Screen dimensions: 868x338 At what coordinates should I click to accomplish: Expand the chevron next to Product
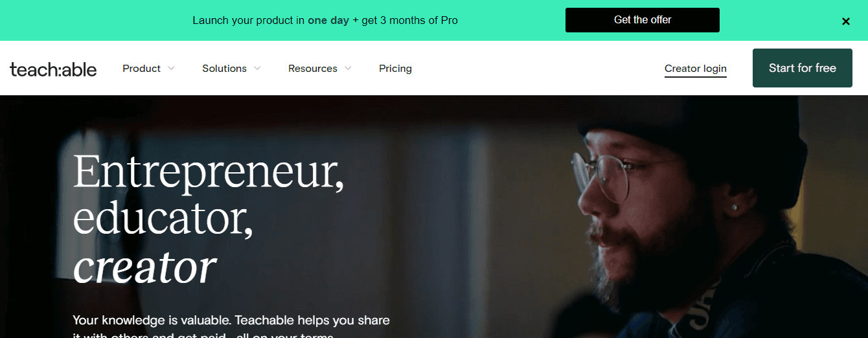pyautogui.click(x=171, y=69)
